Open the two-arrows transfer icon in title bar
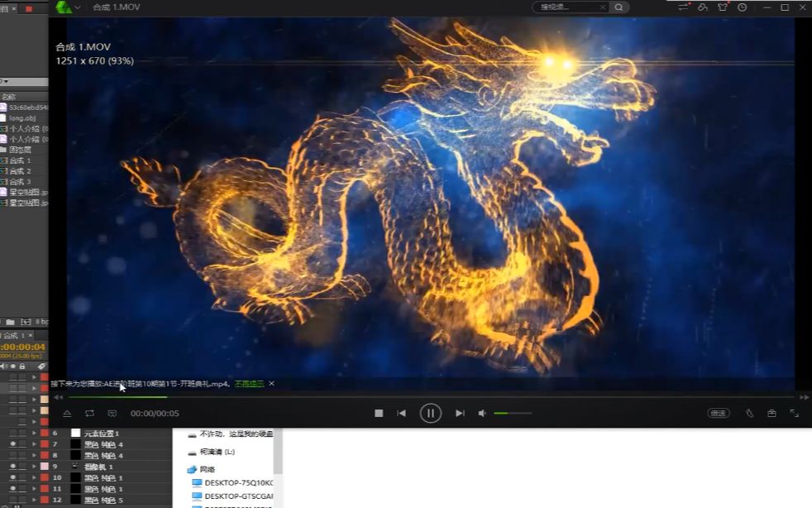 tap(683, 7)
